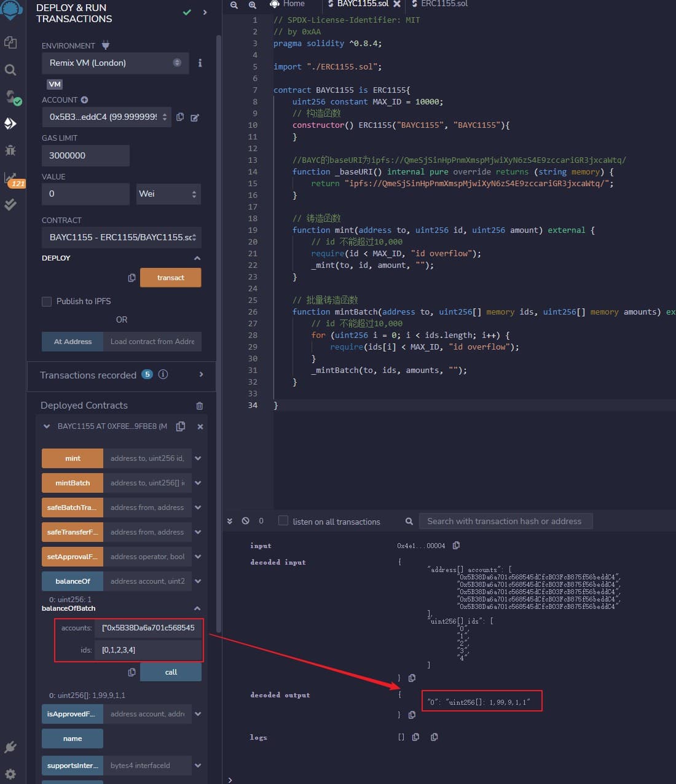Copy the decoded output value
This screenshot has width=676, height=784.
tap(412, 715)
